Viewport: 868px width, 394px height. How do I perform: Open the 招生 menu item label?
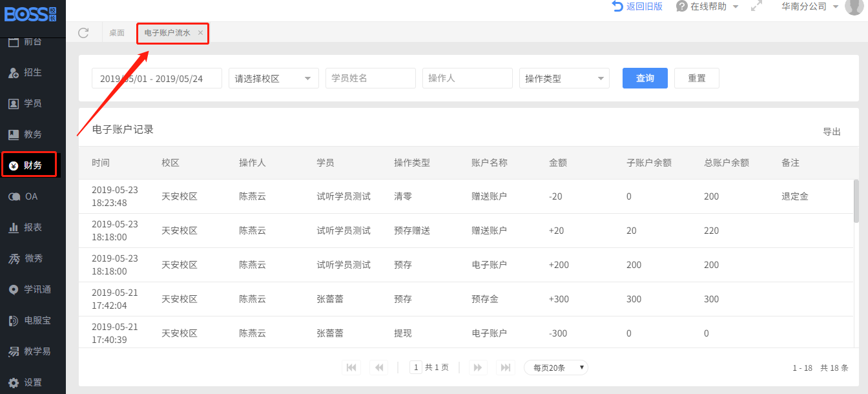pos(33,72)
